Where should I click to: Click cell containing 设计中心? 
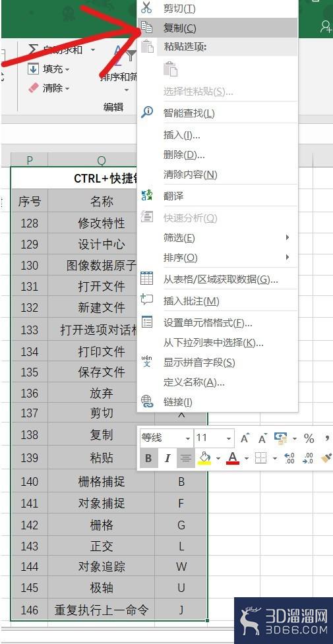[x=101, y=245]
